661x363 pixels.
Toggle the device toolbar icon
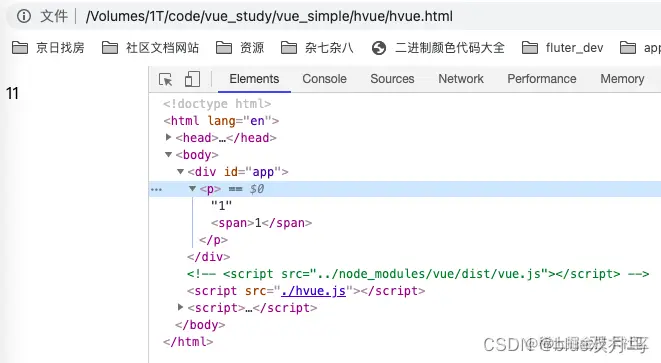coord(192,79)
